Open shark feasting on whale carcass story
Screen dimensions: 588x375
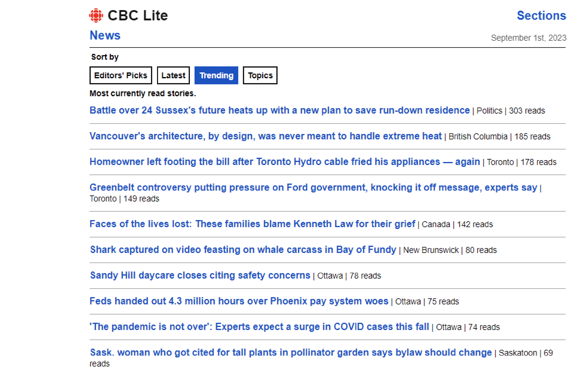243,250
